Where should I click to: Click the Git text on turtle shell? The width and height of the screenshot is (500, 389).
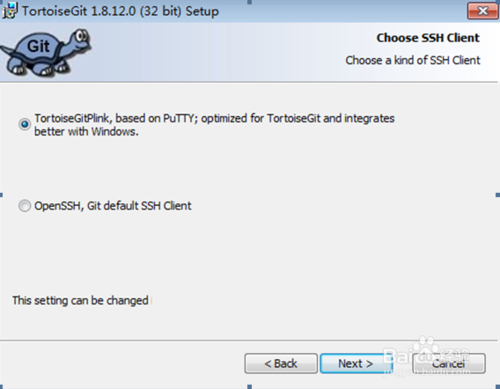click(38, 46)
